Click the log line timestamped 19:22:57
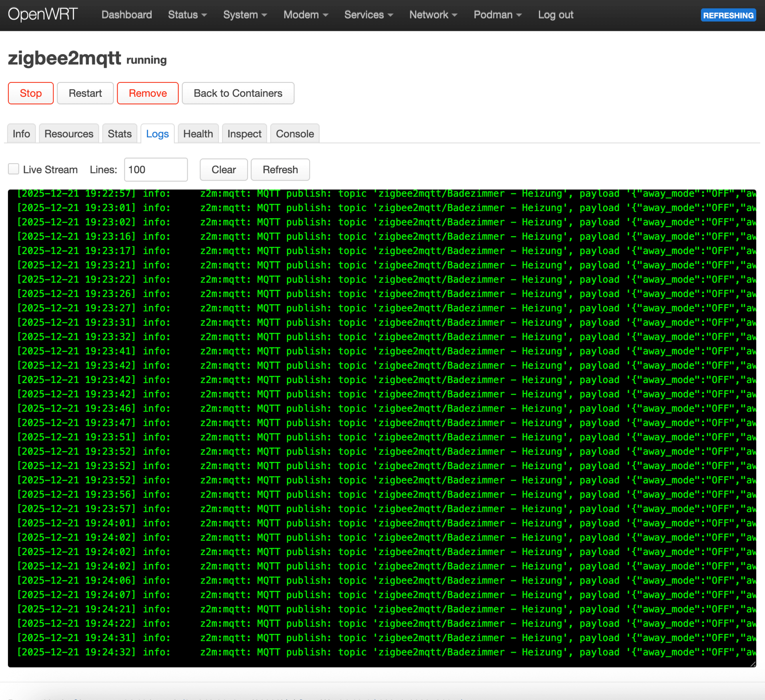The height and width of the screenshot is (700, 765). (x=386, y=194)
